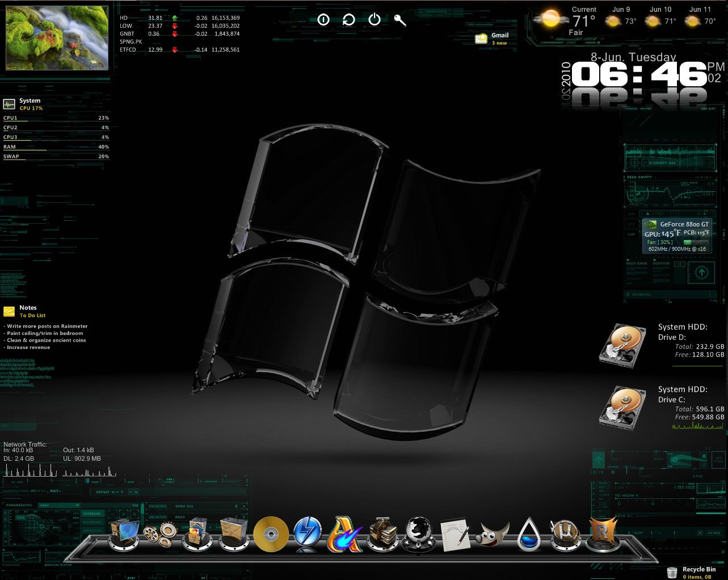This screenshot has height=580, width=728.
Task: Click the 'GeForce 8800 GT' title
Action: tap(684, 224)
